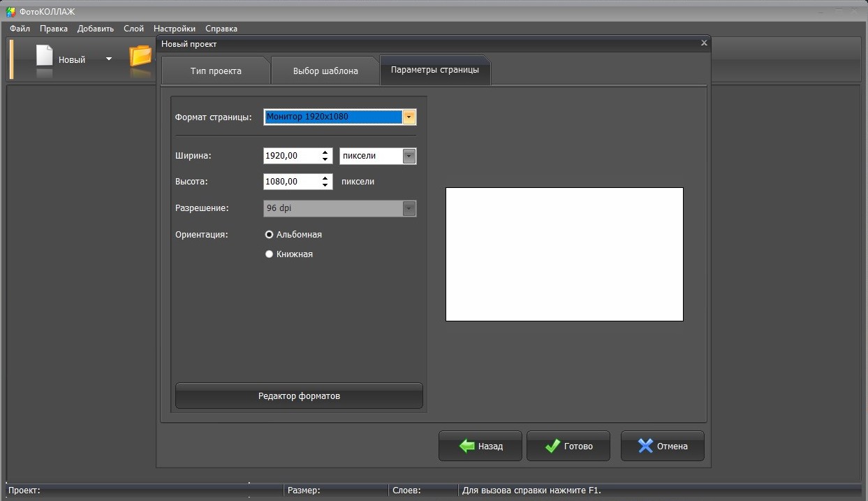Close the Новый проект dialog
This screenshot has width=868, height=501.
(704, 43)
